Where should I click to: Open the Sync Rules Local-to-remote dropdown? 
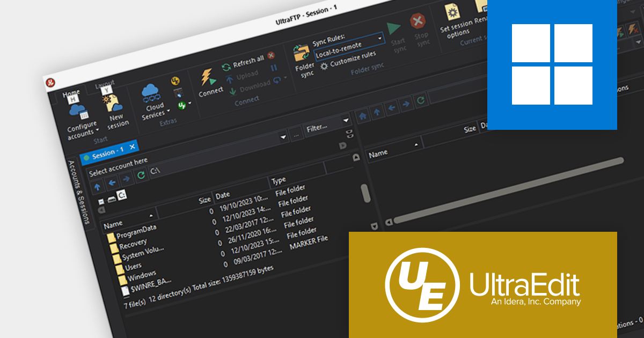(349, 46)
